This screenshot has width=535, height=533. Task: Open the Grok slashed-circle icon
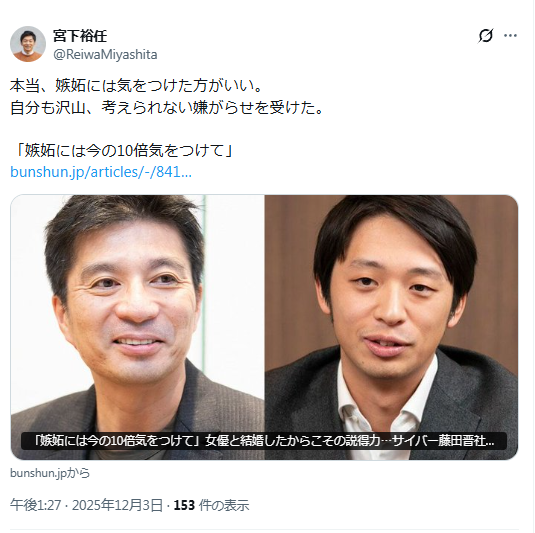click(x=486, y=35)
